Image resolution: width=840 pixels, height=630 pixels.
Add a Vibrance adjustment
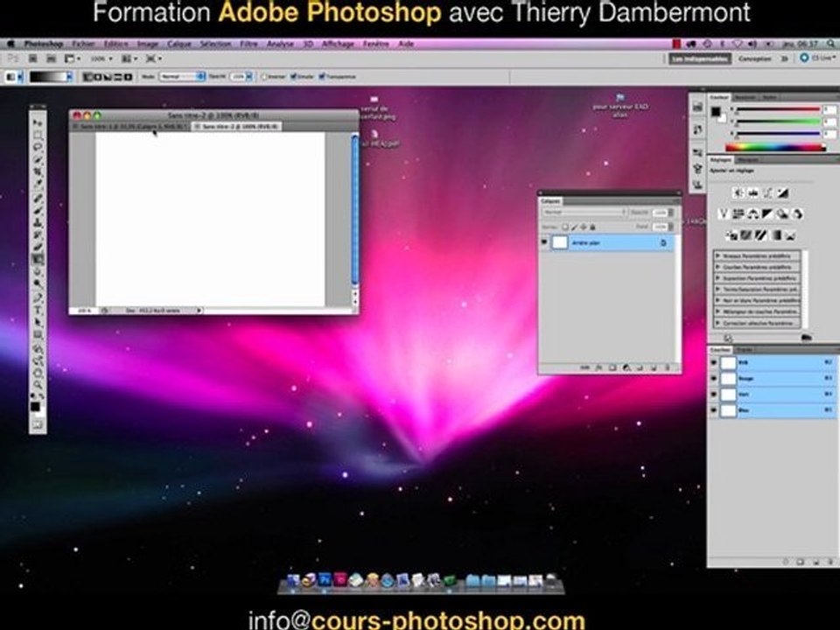pyautogui.click(x=724, y=214)
